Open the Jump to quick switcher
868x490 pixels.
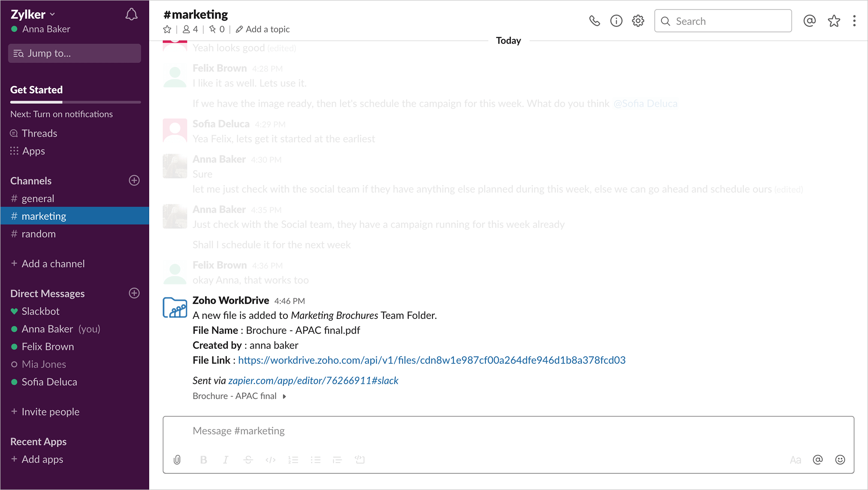[75, 53]
